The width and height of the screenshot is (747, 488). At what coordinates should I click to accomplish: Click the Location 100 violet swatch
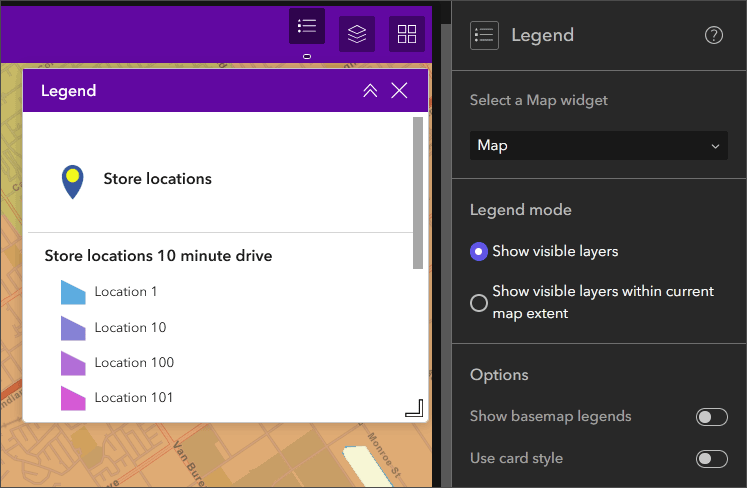73,363
